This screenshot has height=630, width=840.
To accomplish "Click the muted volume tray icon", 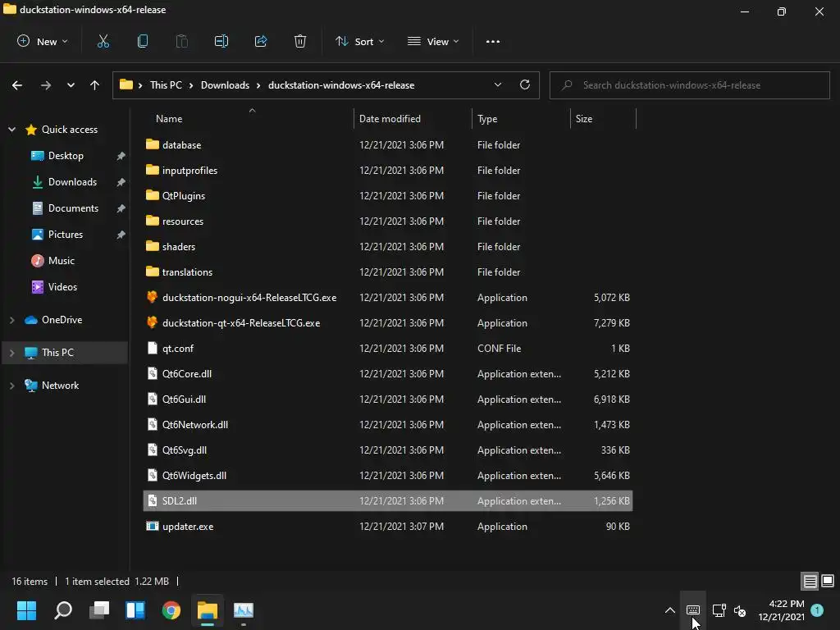I will [740, 610].
